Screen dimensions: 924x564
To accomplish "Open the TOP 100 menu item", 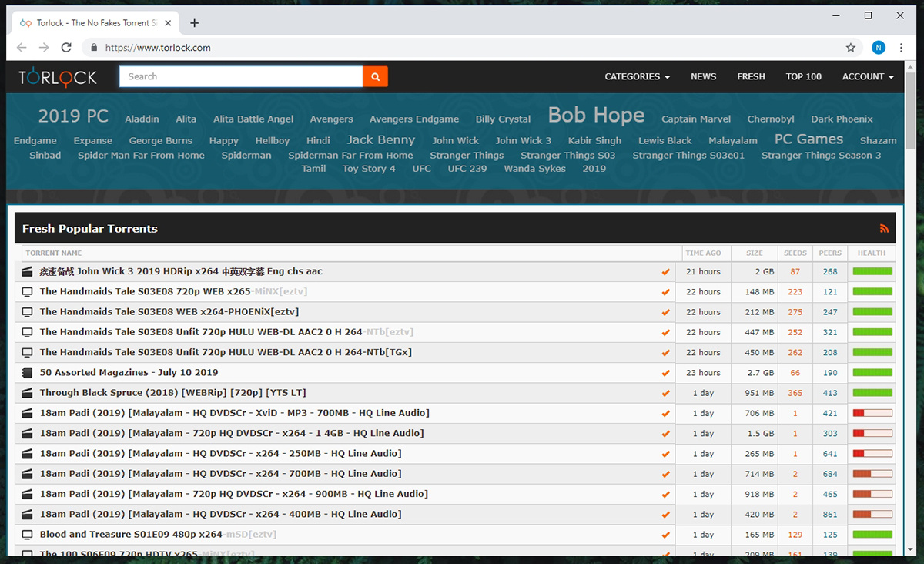I will (803, 77).
